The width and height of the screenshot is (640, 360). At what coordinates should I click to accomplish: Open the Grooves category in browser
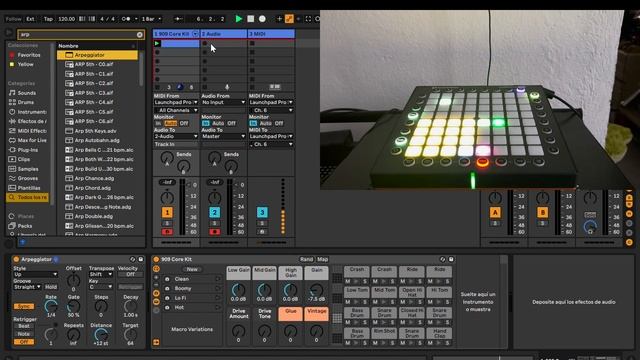(x=28, y=178)
